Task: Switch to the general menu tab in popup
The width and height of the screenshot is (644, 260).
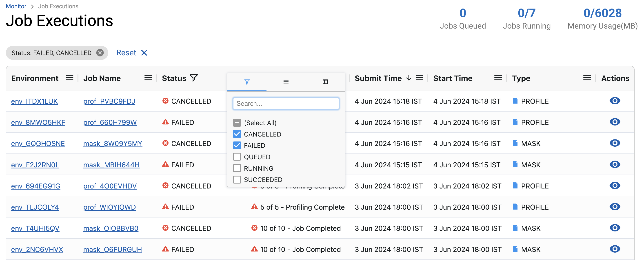Action: [286, 82]
